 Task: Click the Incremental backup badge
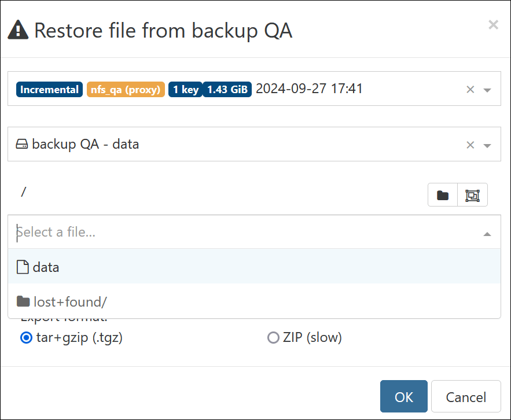pyautogui.click(x=49, y=89)
